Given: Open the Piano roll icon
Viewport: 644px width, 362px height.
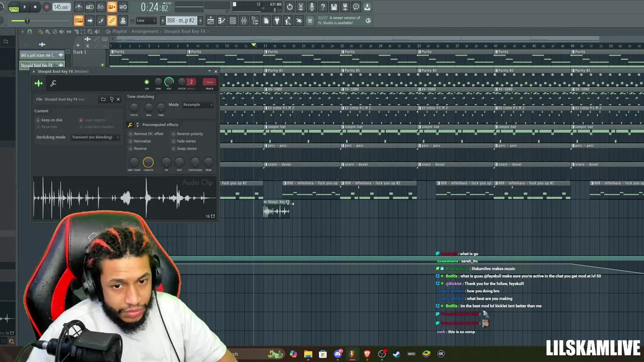Looking at the screenshot, I should click(221, 21).
